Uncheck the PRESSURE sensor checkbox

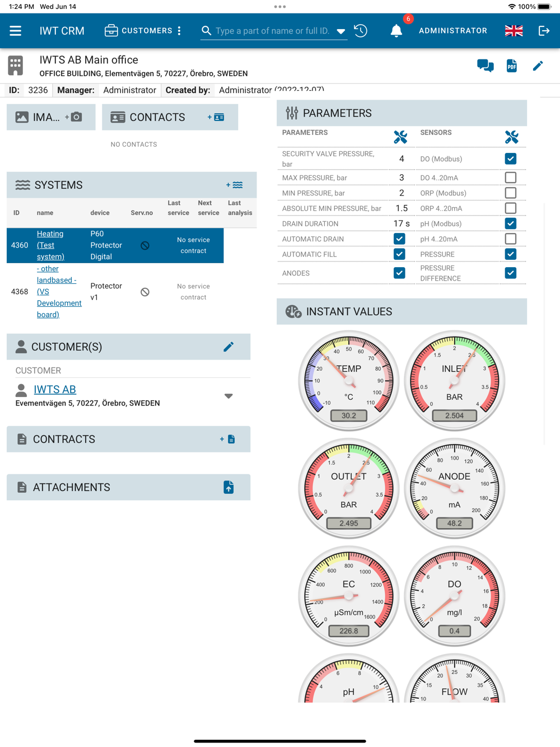(x=511, y=254)
